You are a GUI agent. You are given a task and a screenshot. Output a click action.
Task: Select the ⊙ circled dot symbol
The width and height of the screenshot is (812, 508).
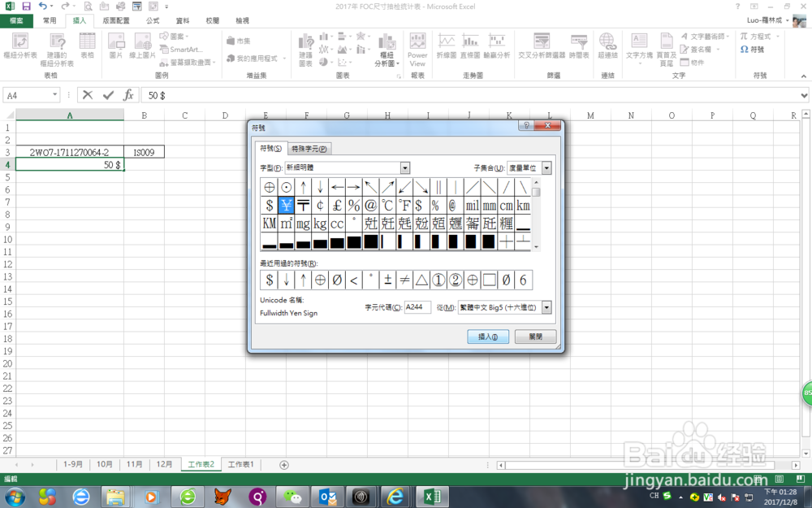pos(287,187)
